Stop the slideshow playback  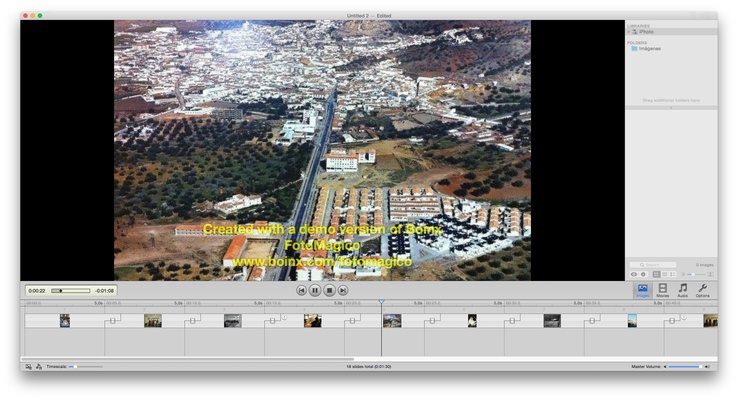pyautogui.click(x=329, y=290)
